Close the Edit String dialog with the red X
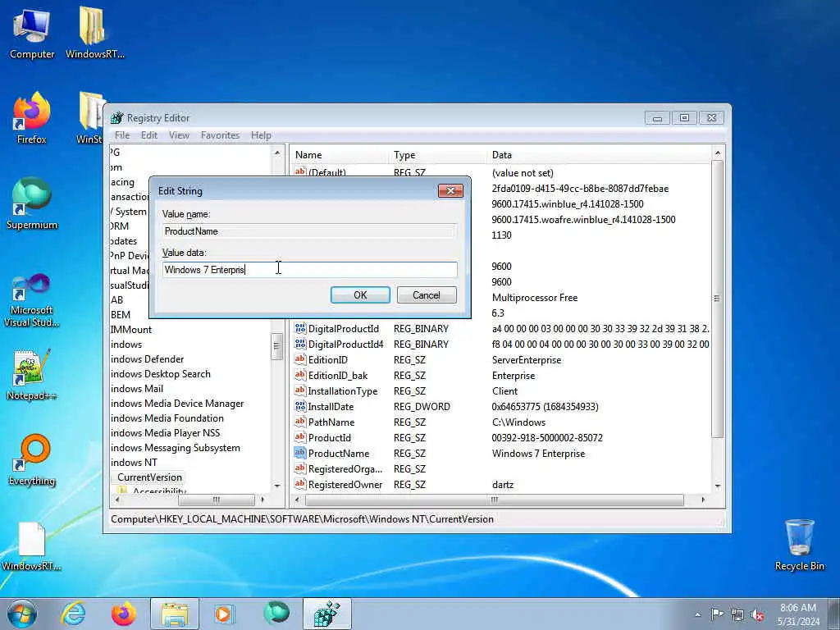This screenshot has height=630, width=840. (x=450, y=190)
